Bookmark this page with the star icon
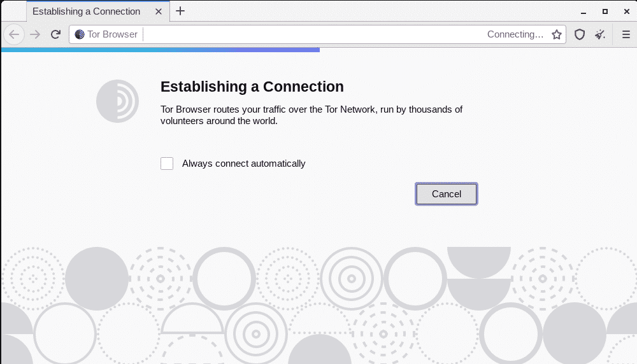This screenshot has width=637, height=364. [x=557, y=34]
